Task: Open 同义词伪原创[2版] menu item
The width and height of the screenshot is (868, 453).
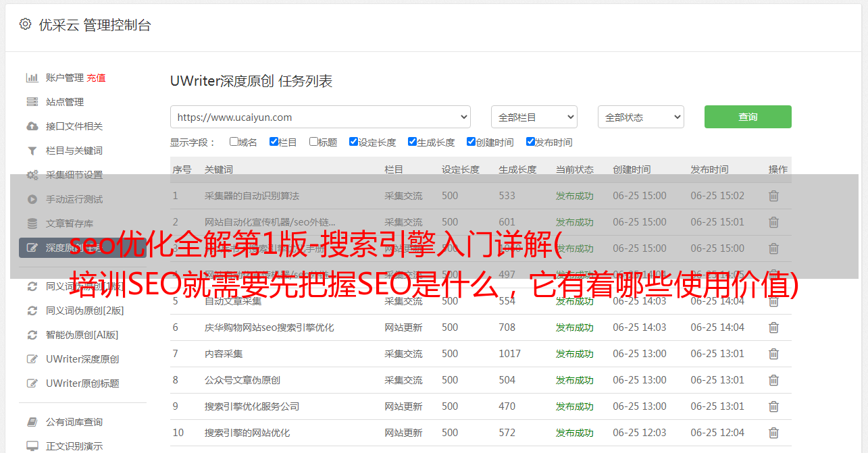Action: tap(85, 311)
